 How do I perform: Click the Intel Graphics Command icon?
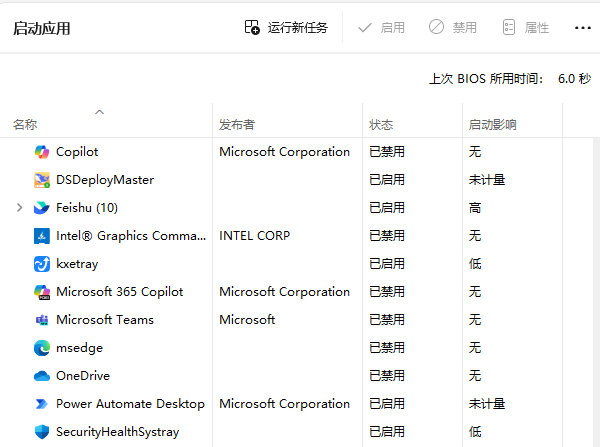pos(42,236)
